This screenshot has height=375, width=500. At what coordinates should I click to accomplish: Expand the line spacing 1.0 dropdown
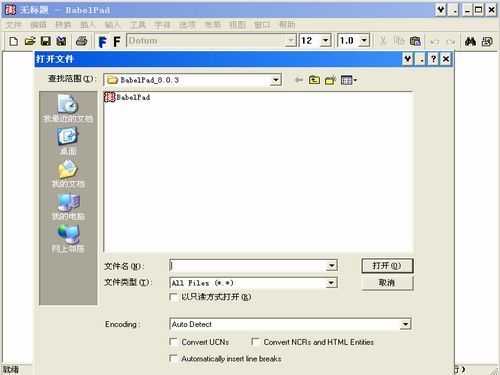point(364,41)
